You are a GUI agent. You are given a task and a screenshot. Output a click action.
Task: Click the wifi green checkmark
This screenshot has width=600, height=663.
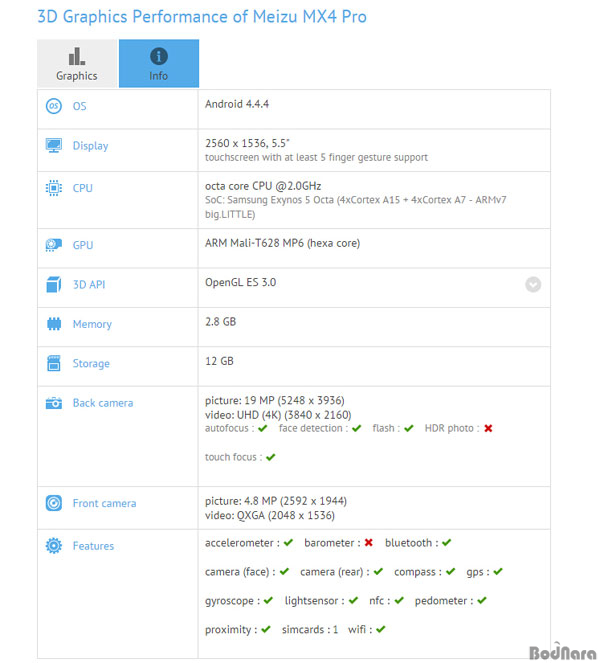381,629
